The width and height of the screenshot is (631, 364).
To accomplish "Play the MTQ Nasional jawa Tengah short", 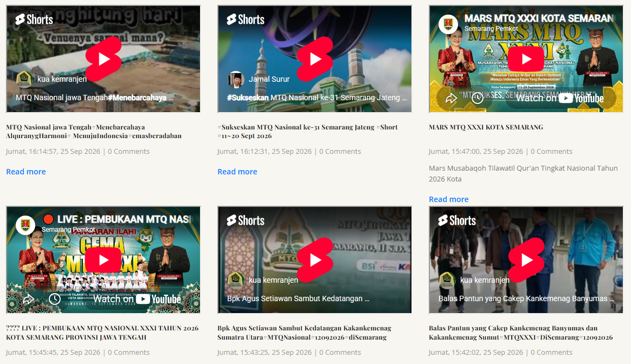I will point(104,59).
